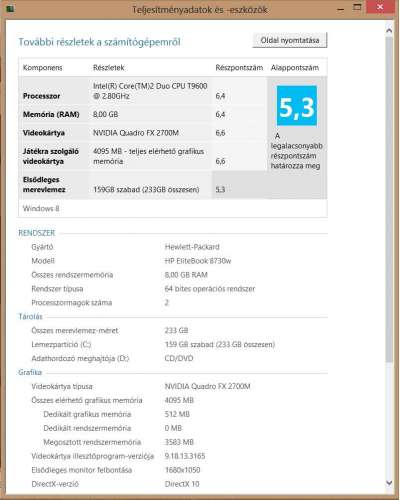Click the Intel Core2 Duo T9600 details text
Viewport: 400px width, 500px height.
click(x=150, y=91)
